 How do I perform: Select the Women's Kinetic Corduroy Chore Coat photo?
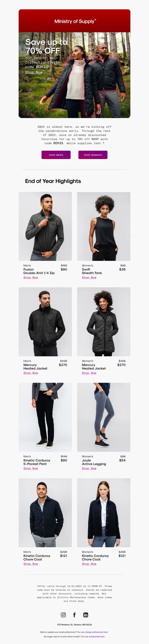click(104, 513)
